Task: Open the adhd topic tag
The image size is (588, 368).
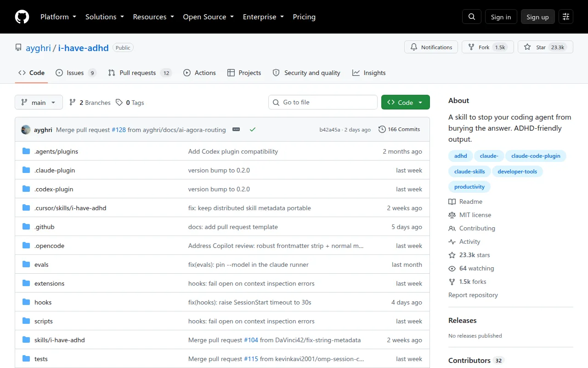Action: click(460, 156)
